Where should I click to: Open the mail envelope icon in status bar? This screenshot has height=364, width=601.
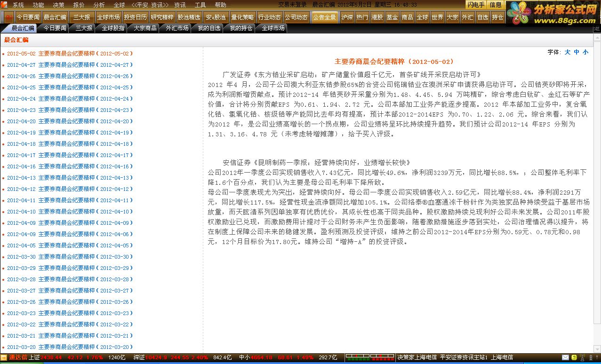tap(566, 358)
